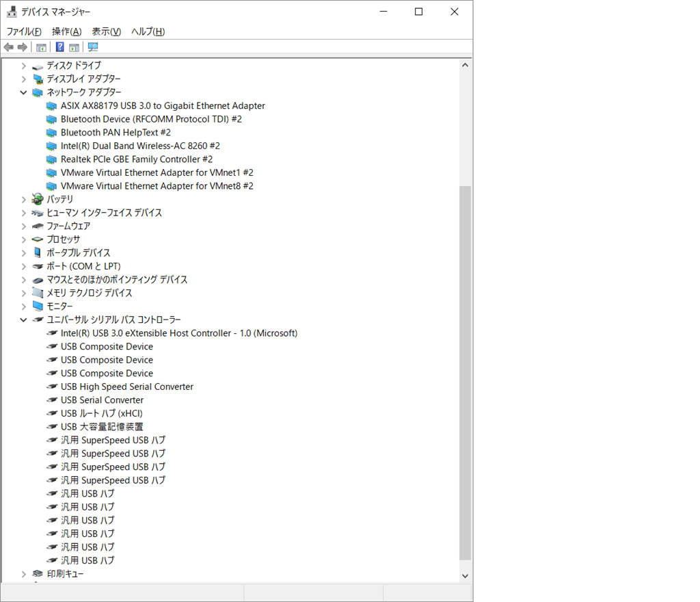This screenshot has width=700, height=602.
Task: Click the Forward arrow toolbar icon
Action: [x=23, y=47]
